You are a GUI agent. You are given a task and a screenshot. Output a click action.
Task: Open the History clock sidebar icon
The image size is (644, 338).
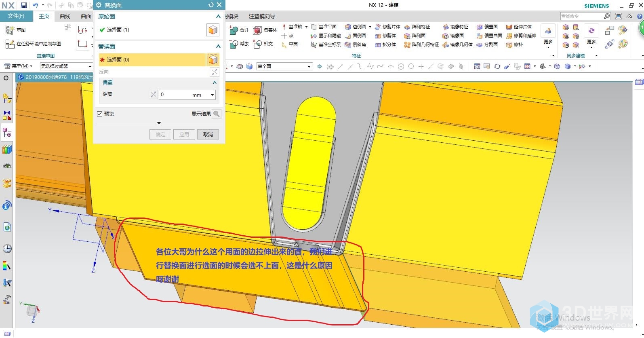[7, 248]
